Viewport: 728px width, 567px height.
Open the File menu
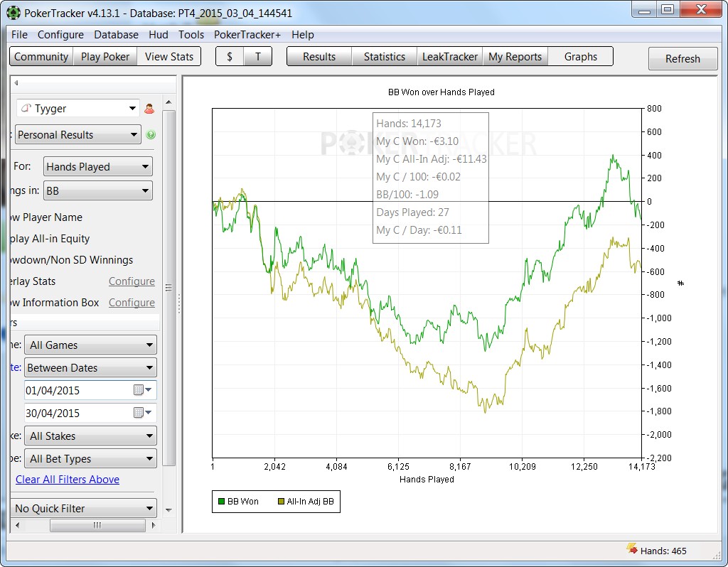click(x=19, y=35)
